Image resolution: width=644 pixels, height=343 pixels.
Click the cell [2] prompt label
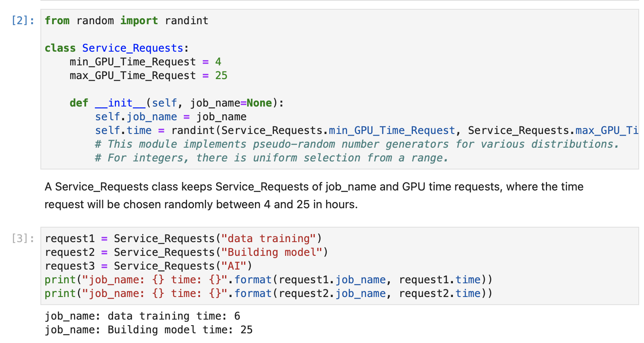(23, 21)
